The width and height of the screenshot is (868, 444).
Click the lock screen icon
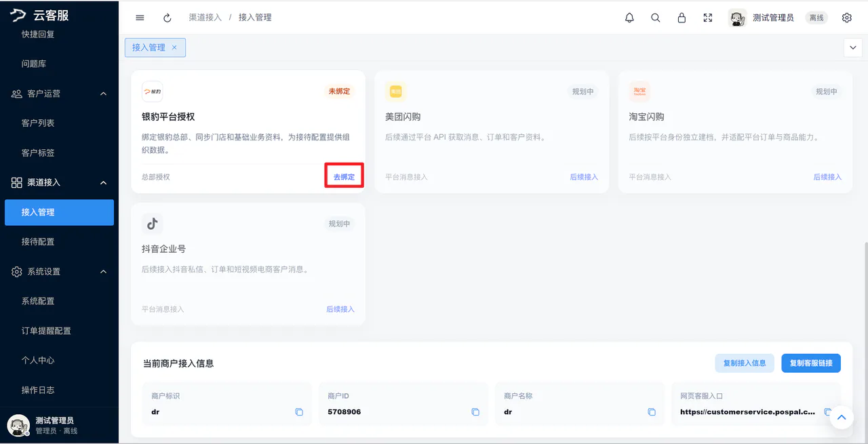pyautogui.click(x=682, y=18)
